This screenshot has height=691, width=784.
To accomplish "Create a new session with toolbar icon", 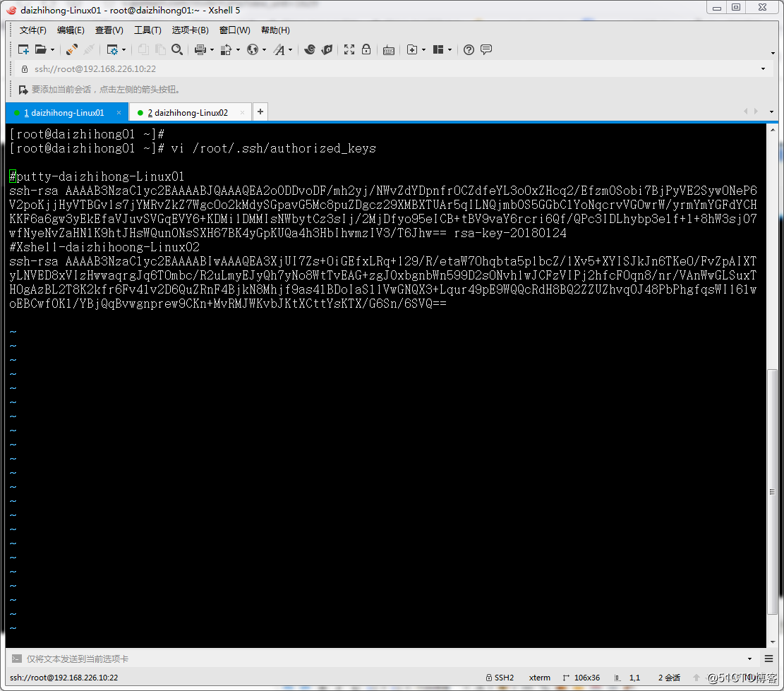I will [23, 49].
